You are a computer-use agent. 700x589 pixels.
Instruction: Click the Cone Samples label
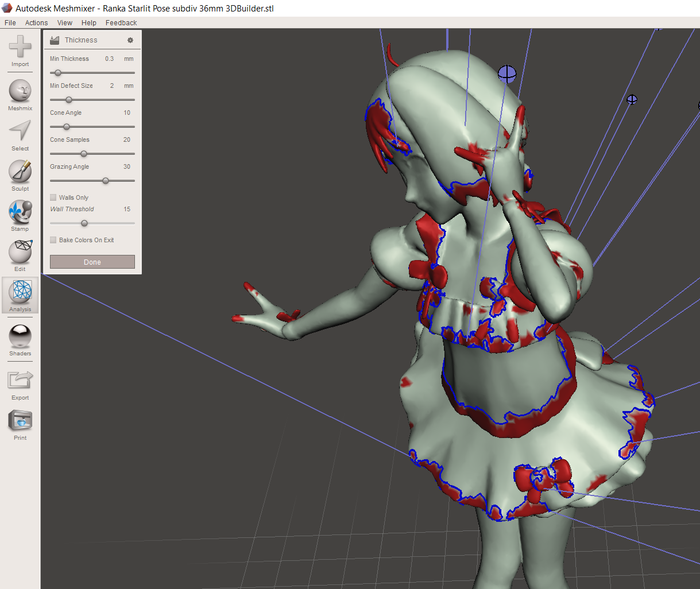pyautogui.click(x=69, y=139)
